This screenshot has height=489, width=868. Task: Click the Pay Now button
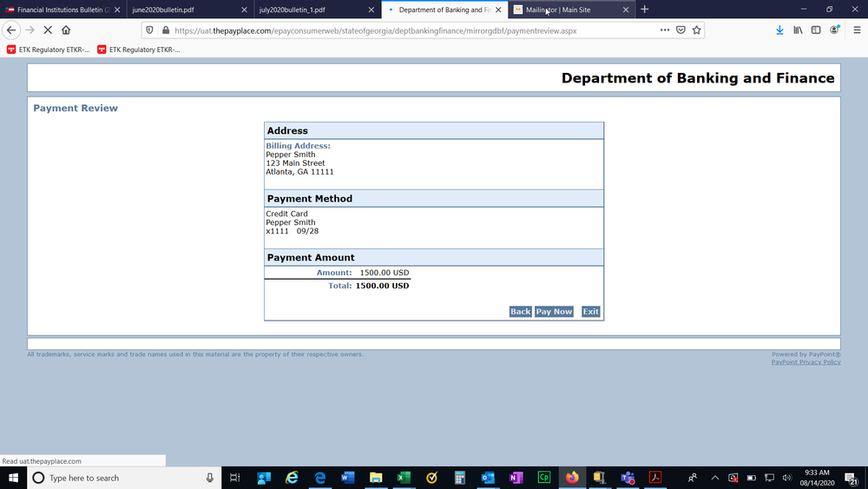click(x=554, y=312)
